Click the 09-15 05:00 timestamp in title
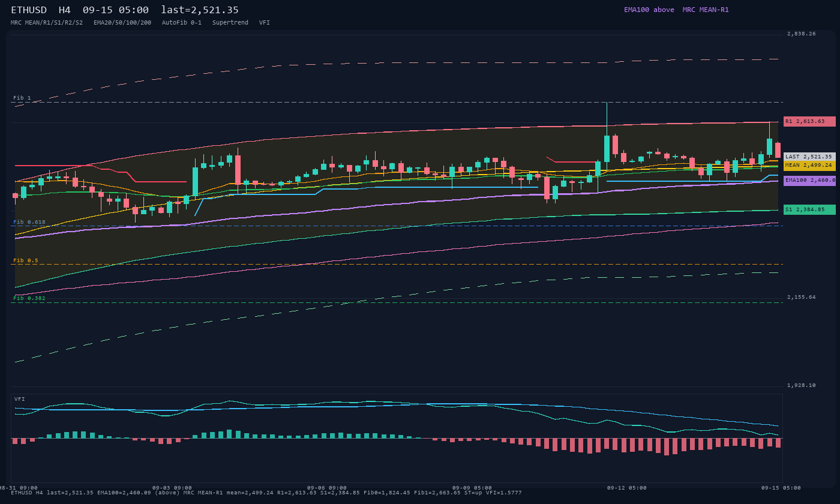 point(116,10)
